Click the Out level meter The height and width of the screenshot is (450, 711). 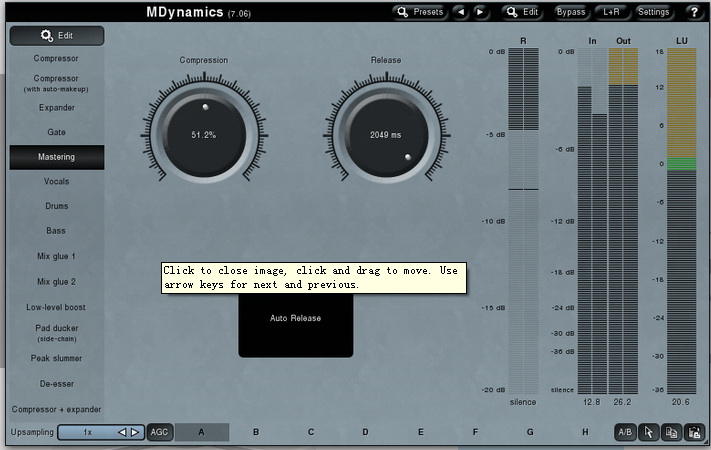[x=623, y=220]
